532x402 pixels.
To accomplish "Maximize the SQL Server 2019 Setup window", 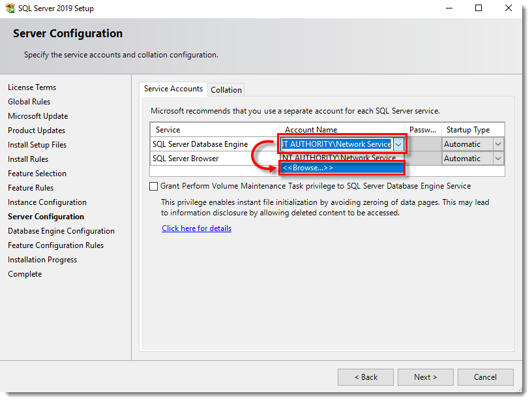I will pos(479,8).
